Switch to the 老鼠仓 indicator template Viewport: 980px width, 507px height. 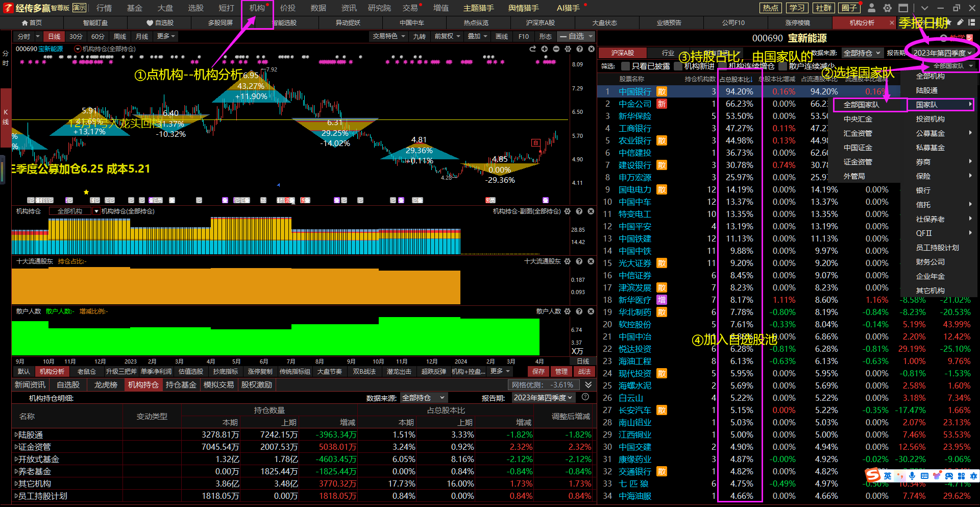tap(87, 371)
